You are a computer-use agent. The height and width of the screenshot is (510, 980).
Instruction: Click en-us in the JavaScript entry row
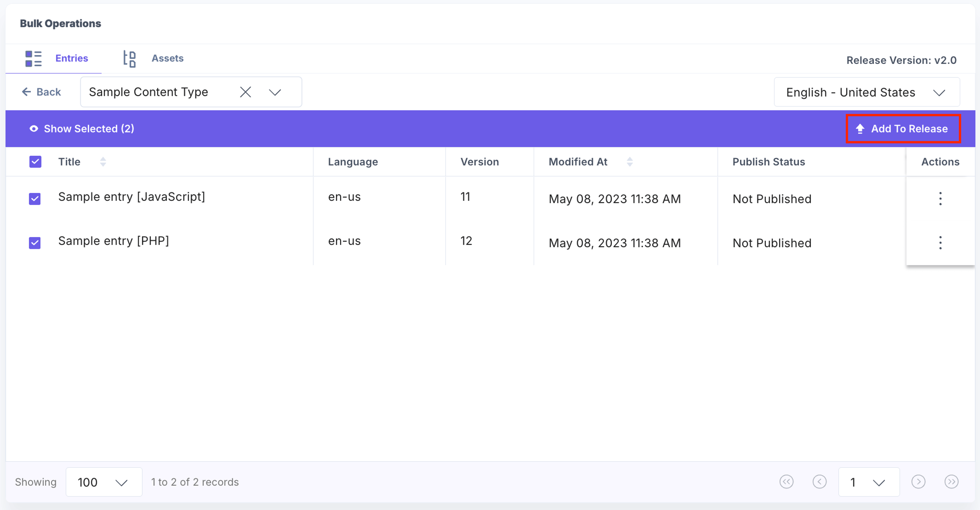tap(344, 197)
